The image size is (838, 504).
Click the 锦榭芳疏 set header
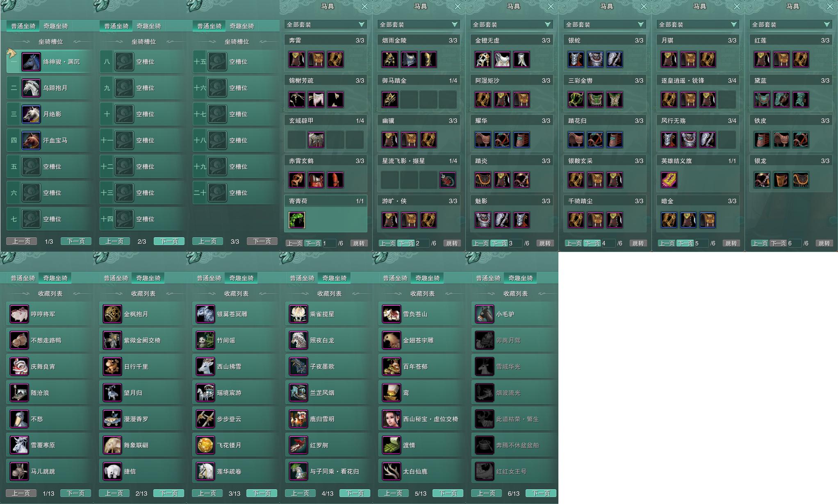(326, 81)
